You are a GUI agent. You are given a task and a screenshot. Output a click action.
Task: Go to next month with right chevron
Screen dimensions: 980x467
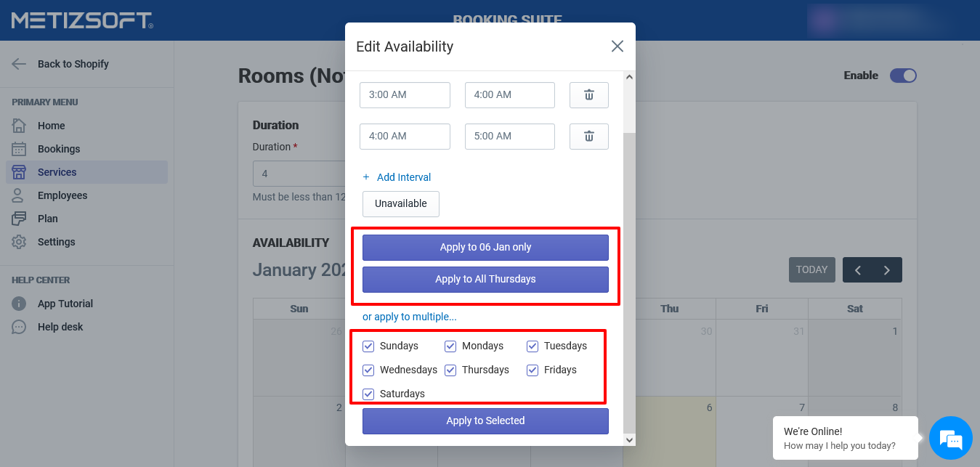tap(887, 270)
